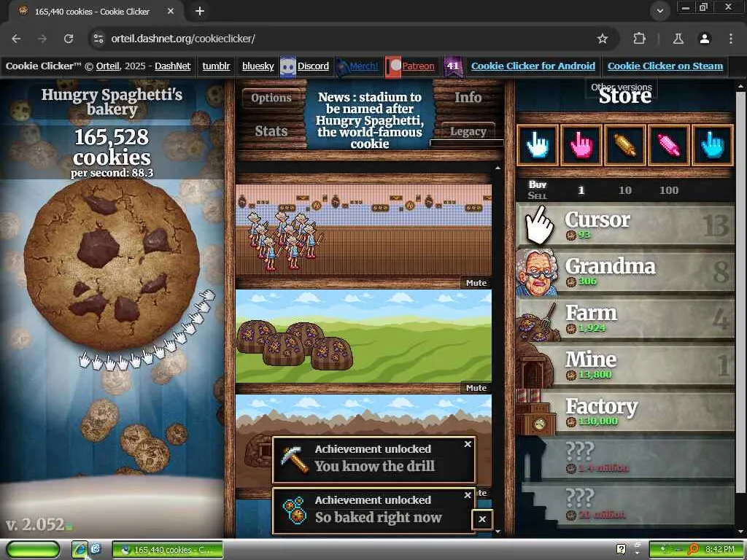
Task: Open the Patreon link
Action: coord(418,66)
